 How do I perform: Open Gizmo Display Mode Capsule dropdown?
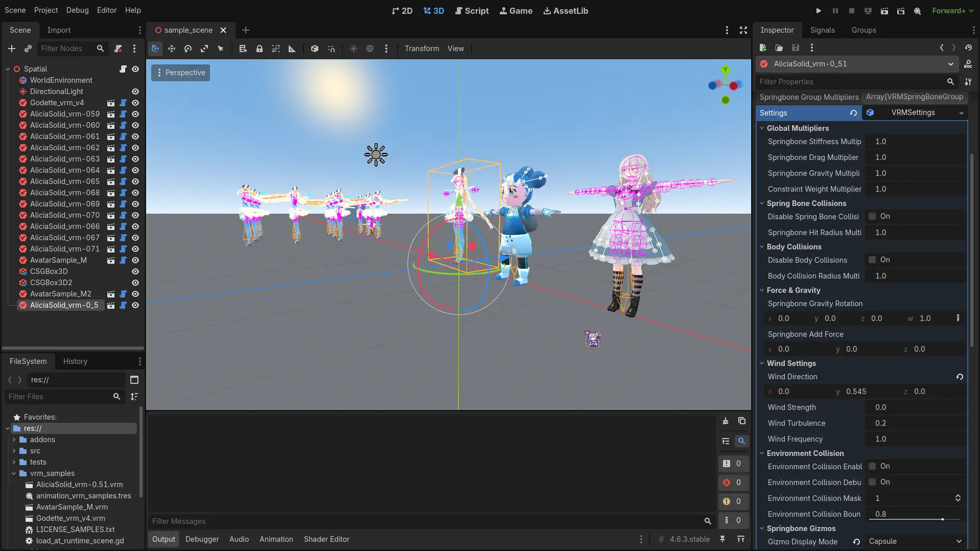(x=915, y=542)
